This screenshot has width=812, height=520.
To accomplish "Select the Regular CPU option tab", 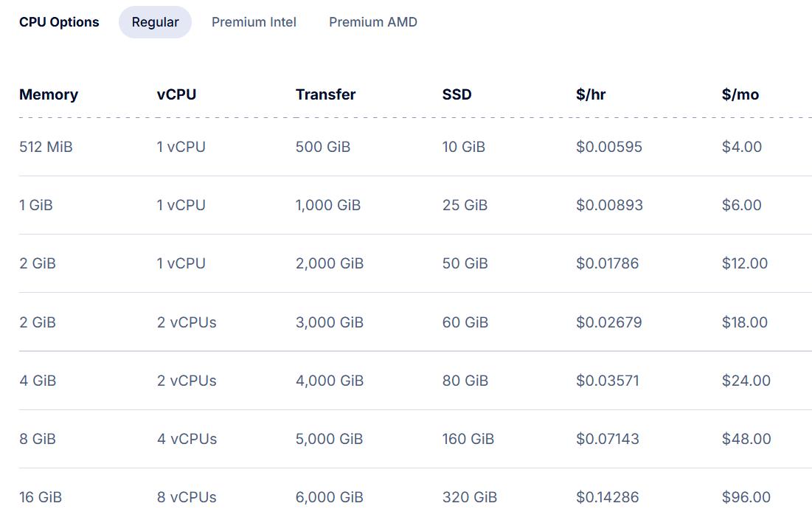I will (x=155, y=22).
